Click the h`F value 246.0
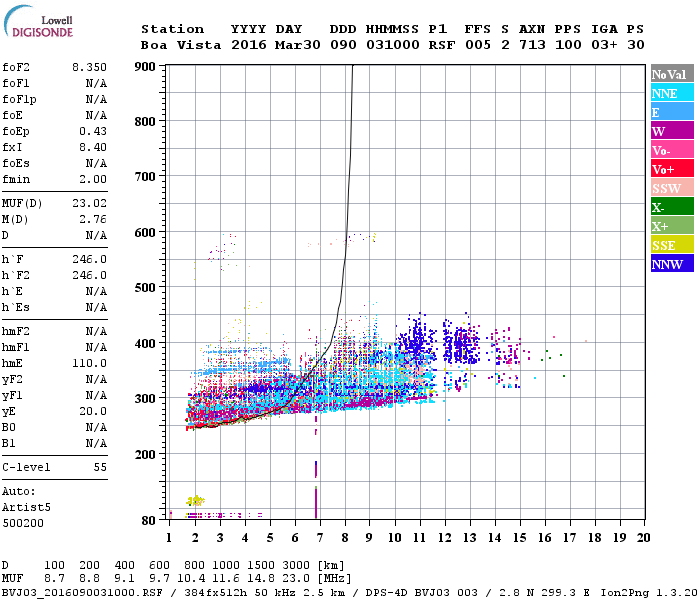The height and width of the screenshot is (600, 700). (x=89, y=259)
